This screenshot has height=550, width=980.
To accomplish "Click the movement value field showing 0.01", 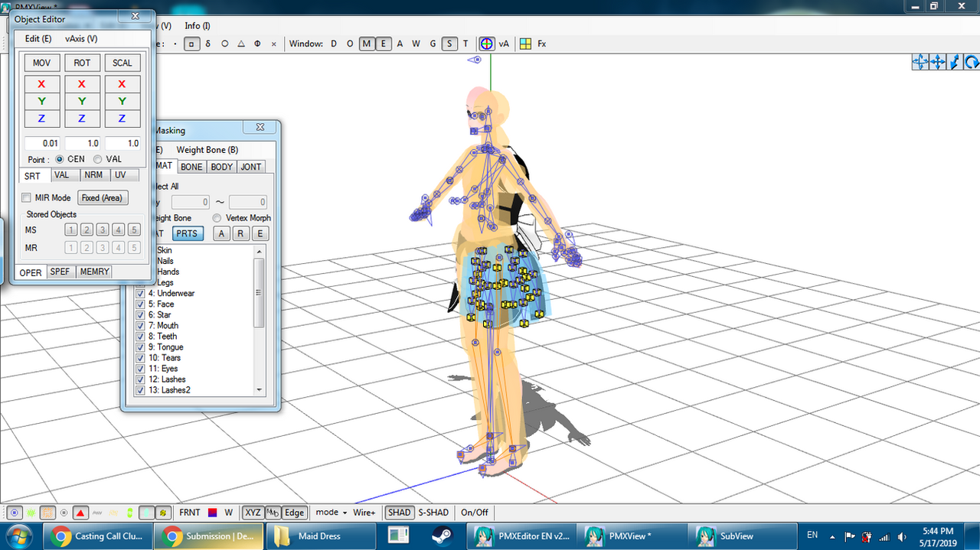I will tap(42, 143).
